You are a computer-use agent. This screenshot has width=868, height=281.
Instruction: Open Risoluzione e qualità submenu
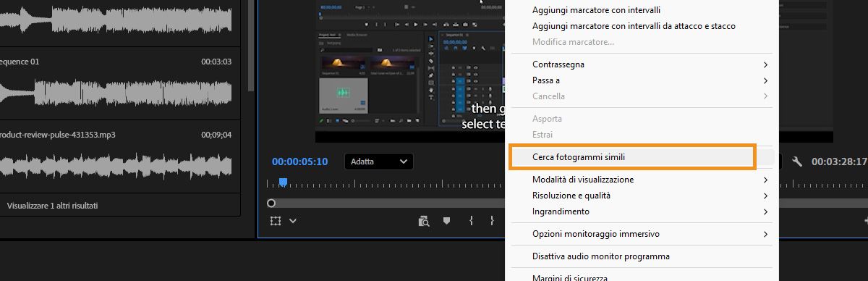click(x=642, y=196)
